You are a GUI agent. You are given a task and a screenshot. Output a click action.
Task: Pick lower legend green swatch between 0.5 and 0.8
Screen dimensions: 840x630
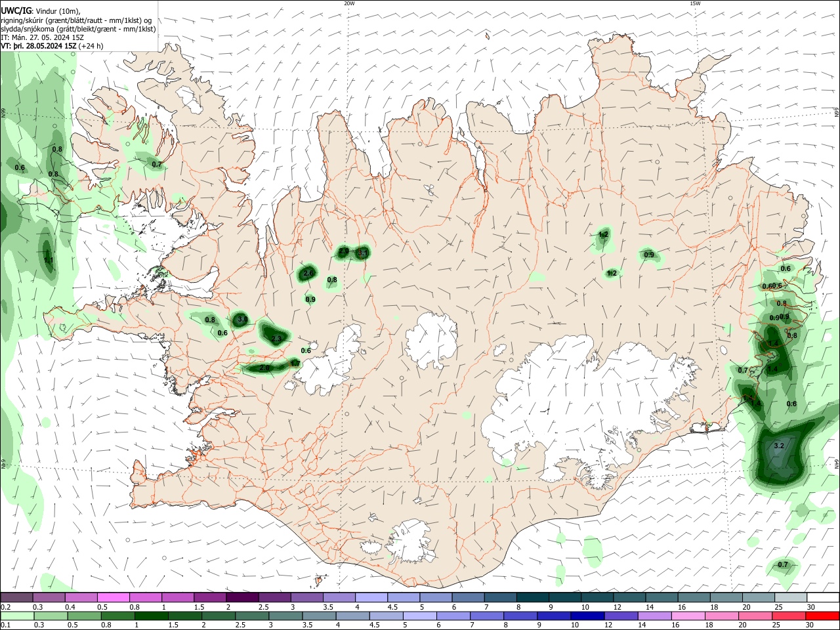(x=84, y=616)
